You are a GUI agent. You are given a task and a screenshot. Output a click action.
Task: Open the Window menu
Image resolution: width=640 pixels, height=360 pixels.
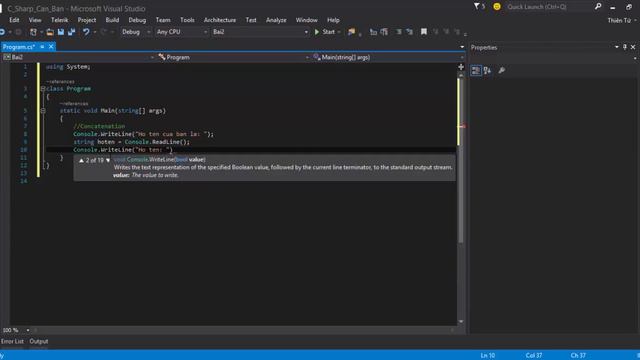pyautogui.click(x=307, y=20)
